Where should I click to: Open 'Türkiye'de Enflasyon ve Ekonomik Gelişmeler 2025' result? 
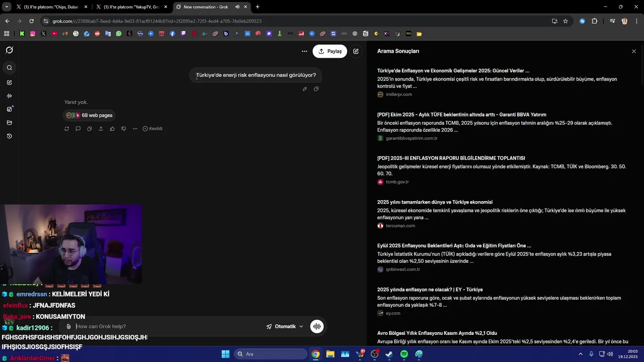(453, 71)
